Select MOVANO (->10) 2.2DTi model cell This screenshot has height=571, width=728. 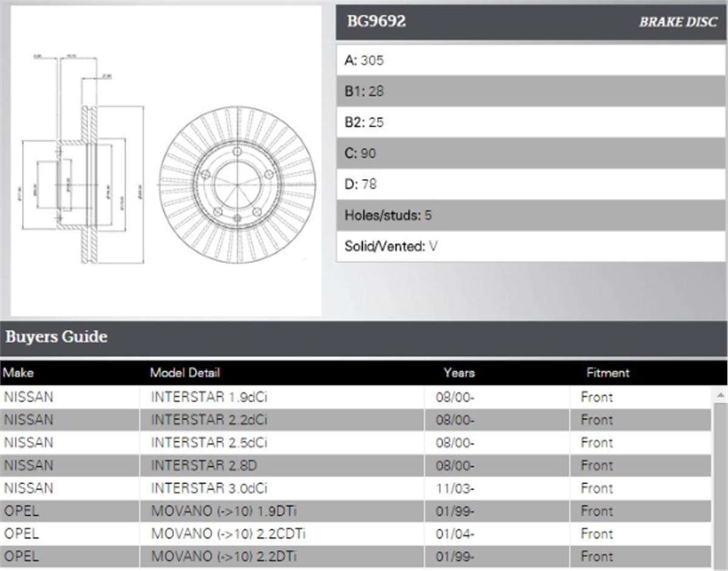tap(282, 556)
